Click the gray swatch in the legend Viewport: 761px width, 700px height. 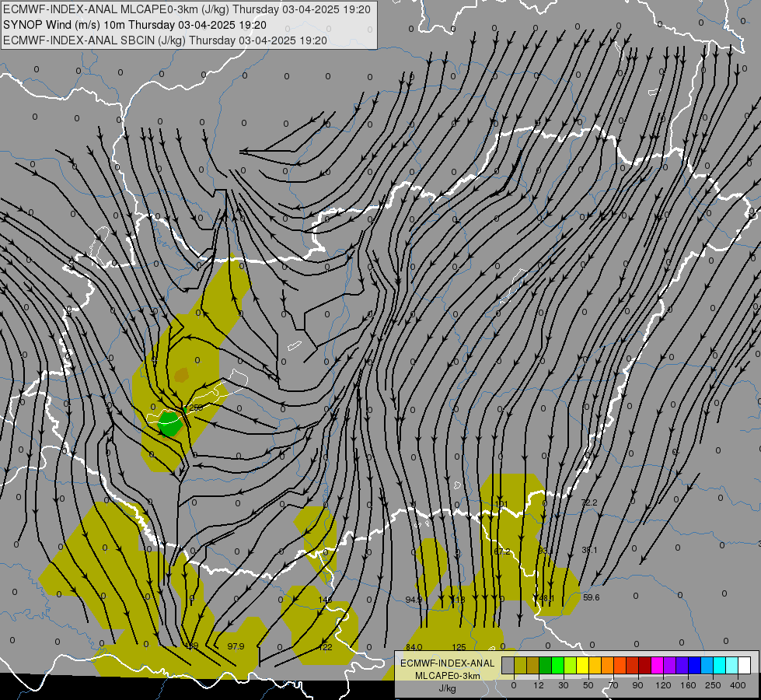coord(508,665)
